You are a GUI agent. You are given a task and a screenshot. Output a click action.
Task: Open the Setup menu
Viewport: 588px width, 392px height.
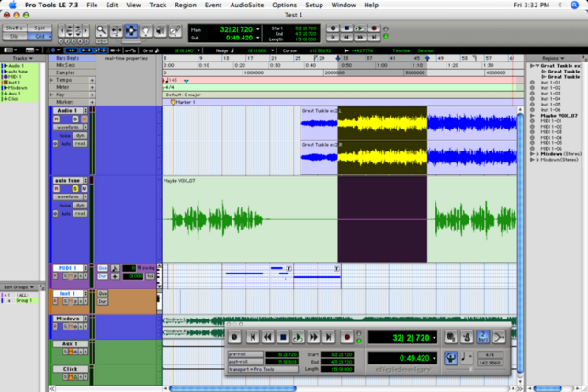314,5
